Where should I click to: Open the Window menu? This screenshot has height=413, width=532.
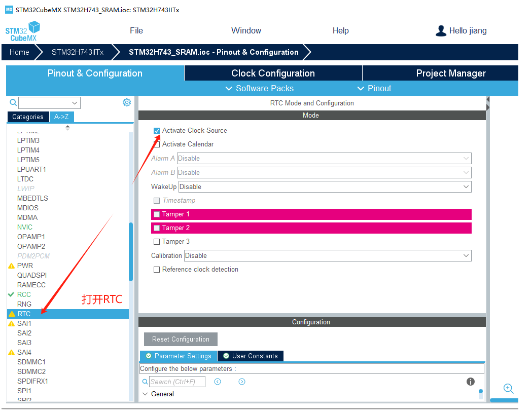tap(246, 30)
